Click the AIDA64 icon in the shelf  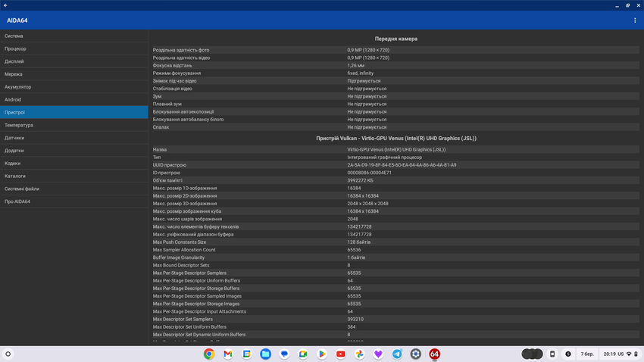[x=434, y=354]
